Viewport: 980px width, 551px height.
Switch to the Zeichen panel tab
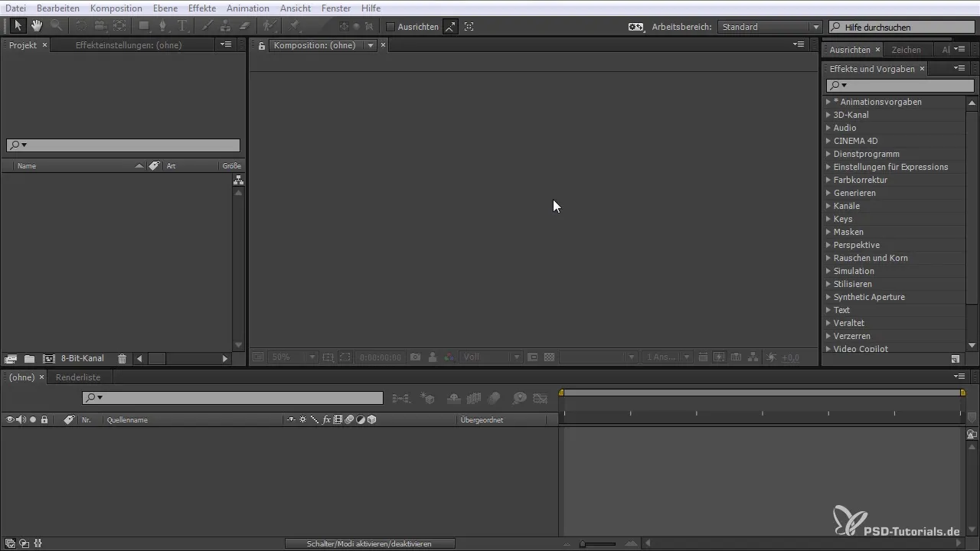(906, 50)
